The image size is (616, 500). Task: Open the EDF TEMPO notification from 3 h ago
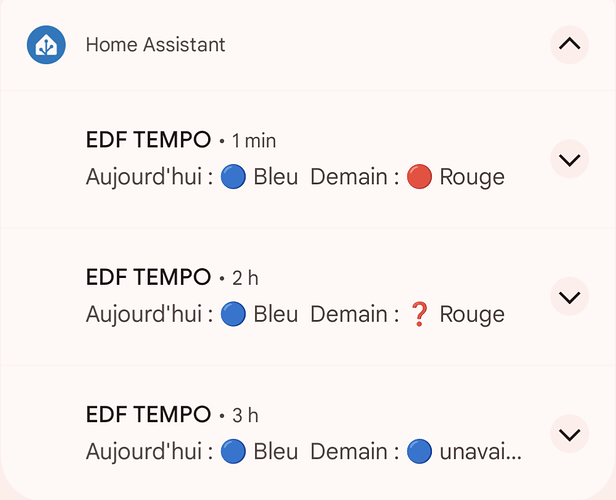tap(308, 432)
